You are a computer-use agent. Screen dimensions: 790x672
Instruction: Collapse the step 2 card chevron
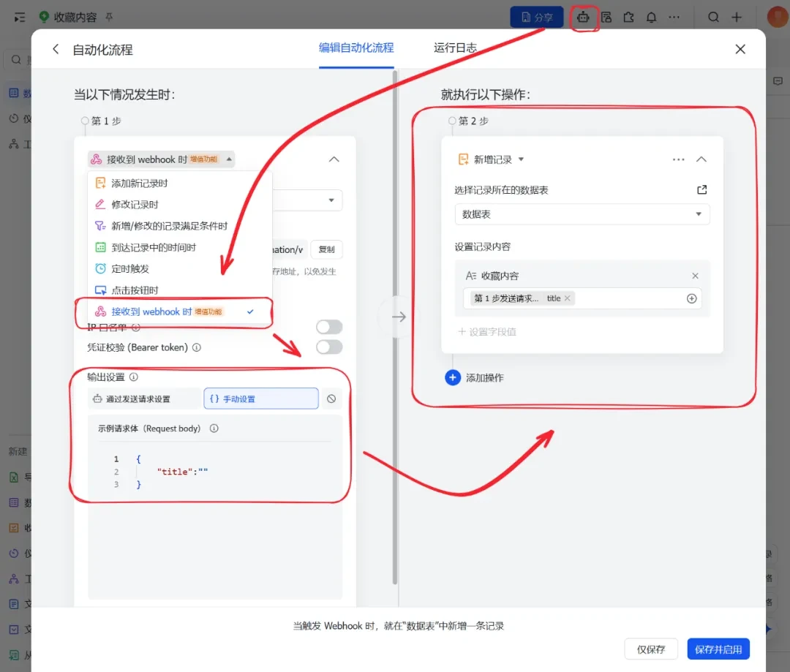pos(701,159)
